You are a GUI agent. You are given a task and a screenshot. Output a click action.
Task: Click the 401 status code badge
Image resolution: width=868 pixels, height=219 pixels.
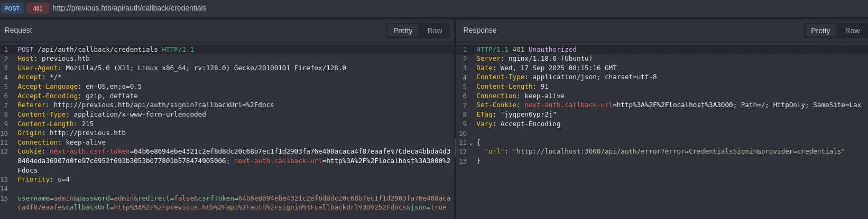point(38,8)
